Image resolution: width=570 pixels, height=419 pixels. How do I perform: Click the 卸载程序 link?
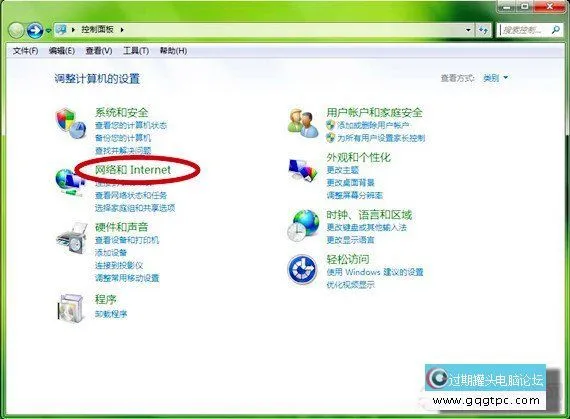tap(111, 314)
